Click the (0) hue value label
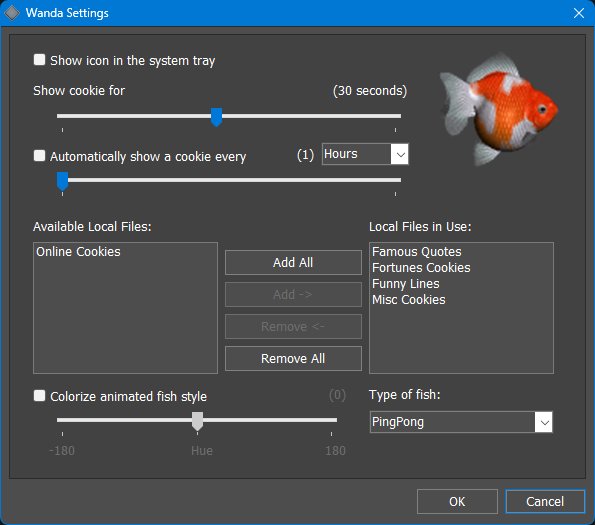595x525 pixels. tap(337, 395)
